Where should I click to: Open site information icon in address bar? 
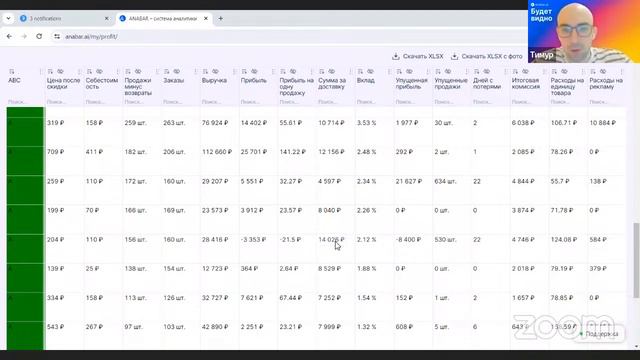pyautogui.click(x=57, y=36)
